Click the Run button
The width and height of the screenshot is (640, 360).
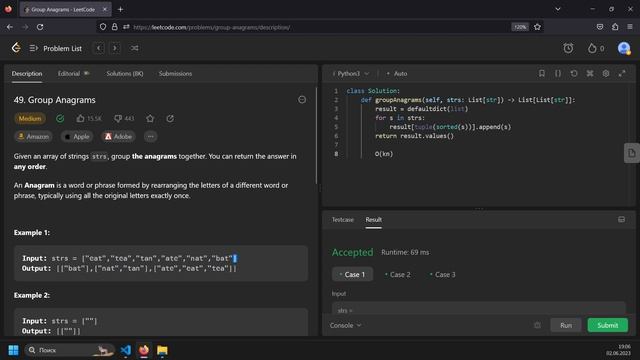click(x=566, y=325)
